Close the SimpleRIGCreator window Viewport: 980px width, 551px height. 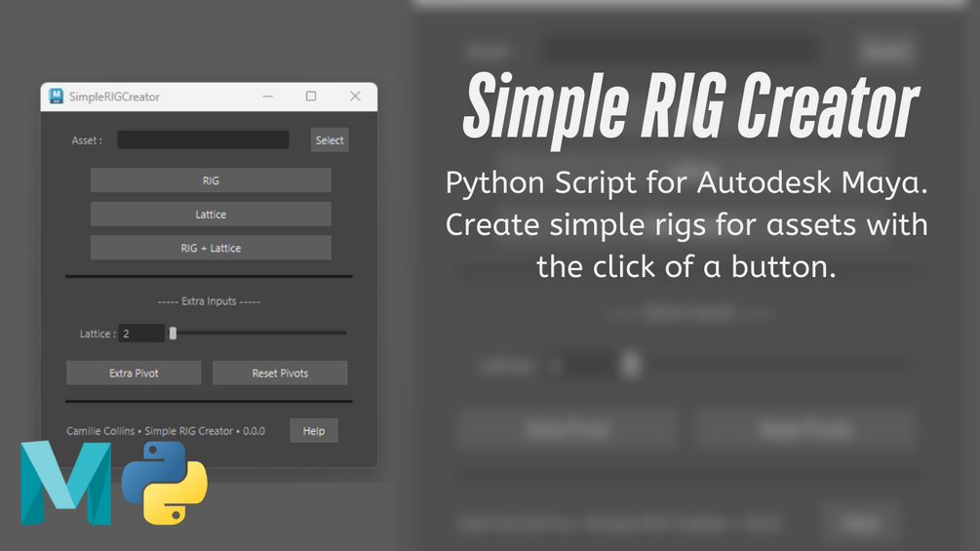(x=355, y=97)
